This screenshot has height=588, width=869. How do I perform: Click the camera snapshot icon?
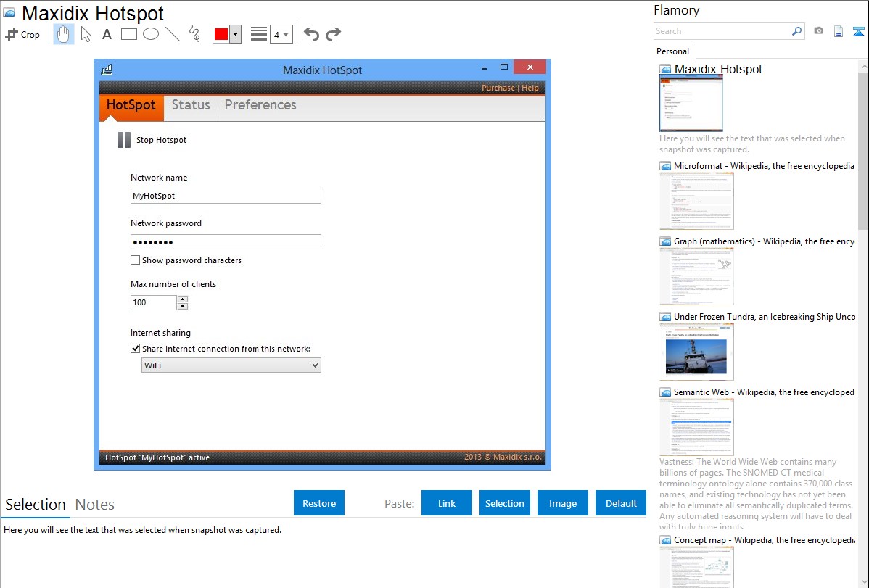click(818, 31)
